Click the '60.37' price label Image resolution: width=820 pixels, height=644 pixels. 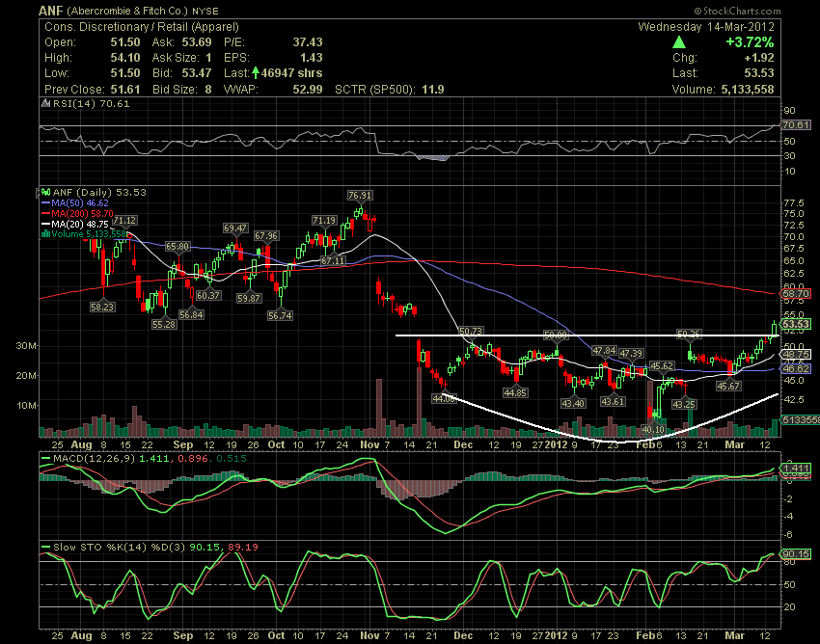pos(208,296)
